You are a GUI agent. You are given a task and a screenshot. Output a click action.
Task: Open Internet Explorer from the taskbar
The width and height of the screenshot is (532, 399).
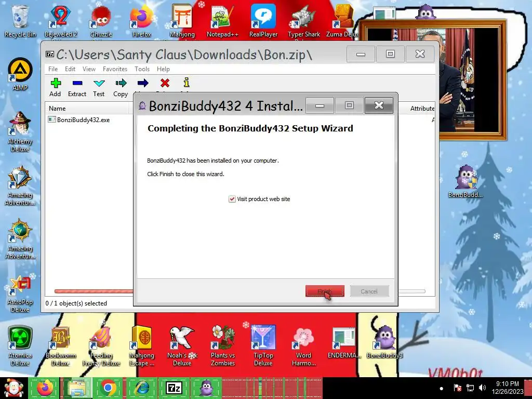[142, 388]
